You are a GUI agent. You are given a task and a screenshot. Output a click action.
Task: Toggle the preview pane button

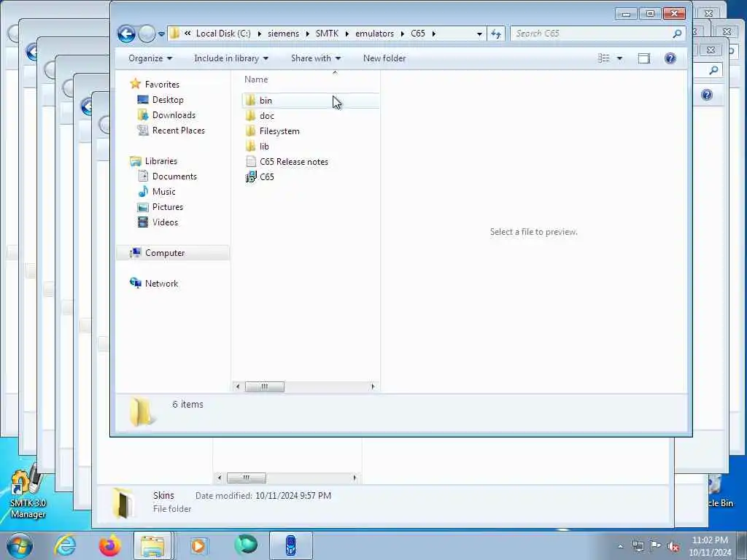[643, 58]
